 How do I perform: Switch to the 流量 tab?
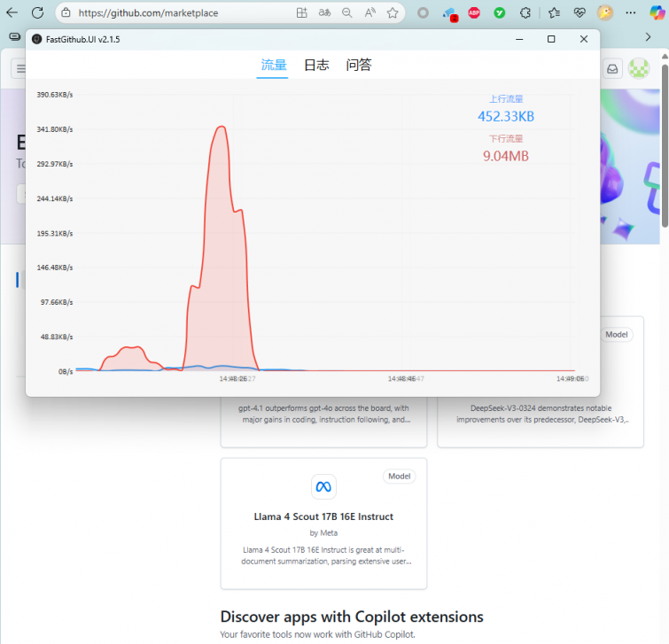coord(274,65)
